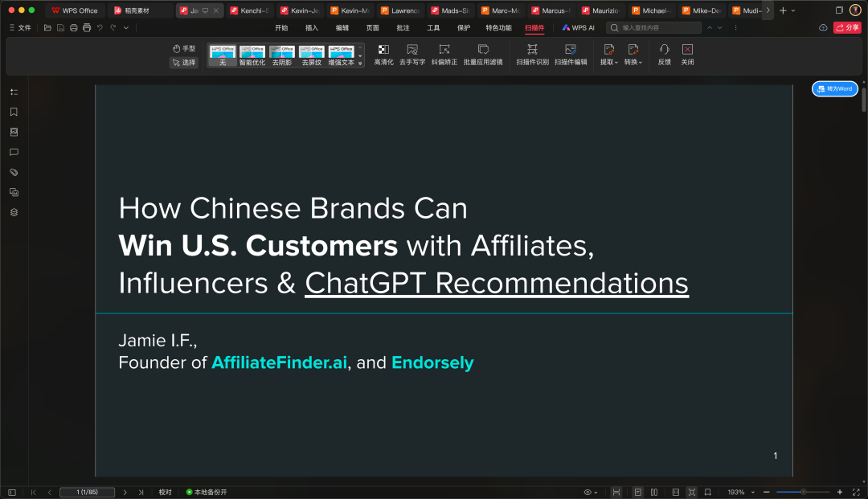Switch to the 特色功能 ribbon tab
This screenshot has width=868, height=499.
click(498, 27)
